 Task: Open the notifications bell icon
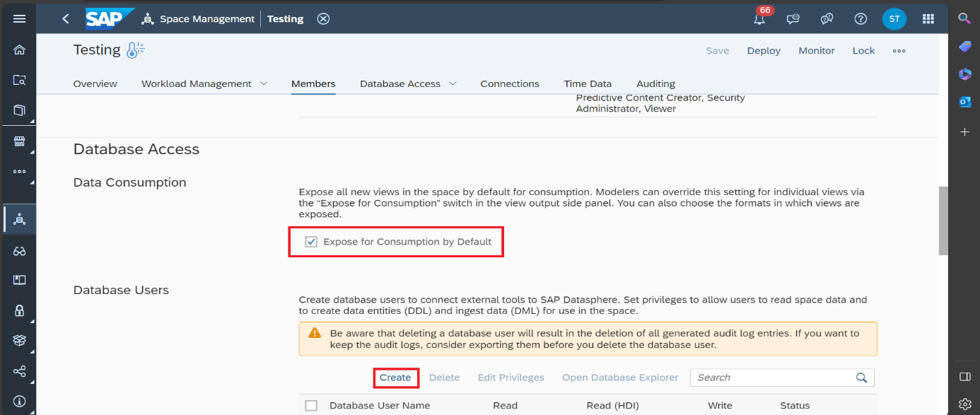coord(759,19)
